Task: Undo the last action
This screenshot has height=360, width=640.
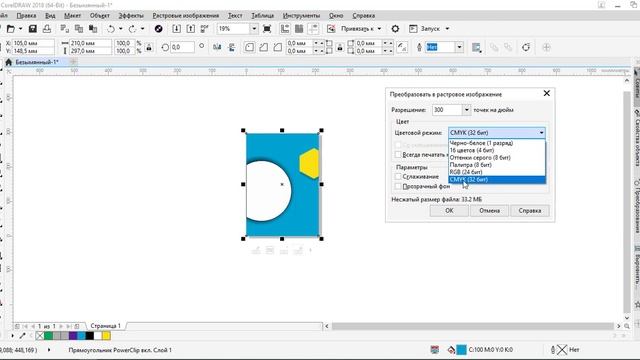Action: click(111, 29)
